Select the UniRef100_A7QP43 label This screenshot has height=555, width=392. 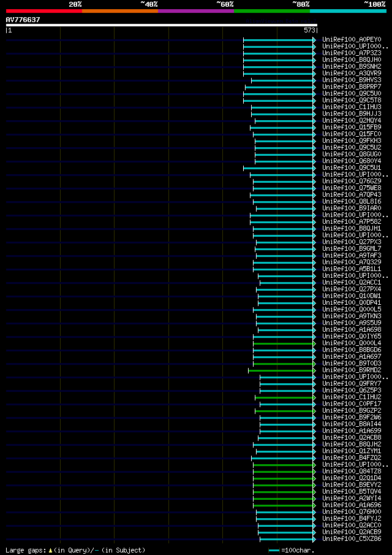point(352,194)
